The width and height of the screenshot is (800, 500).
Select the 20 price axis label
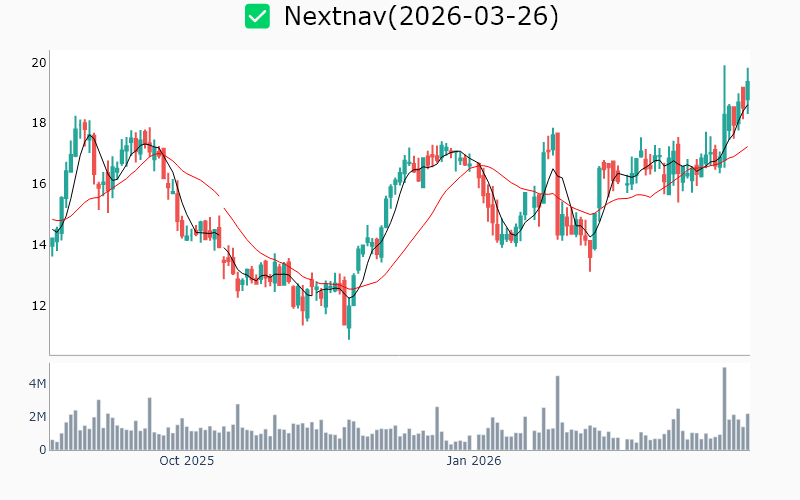[39, 62]
